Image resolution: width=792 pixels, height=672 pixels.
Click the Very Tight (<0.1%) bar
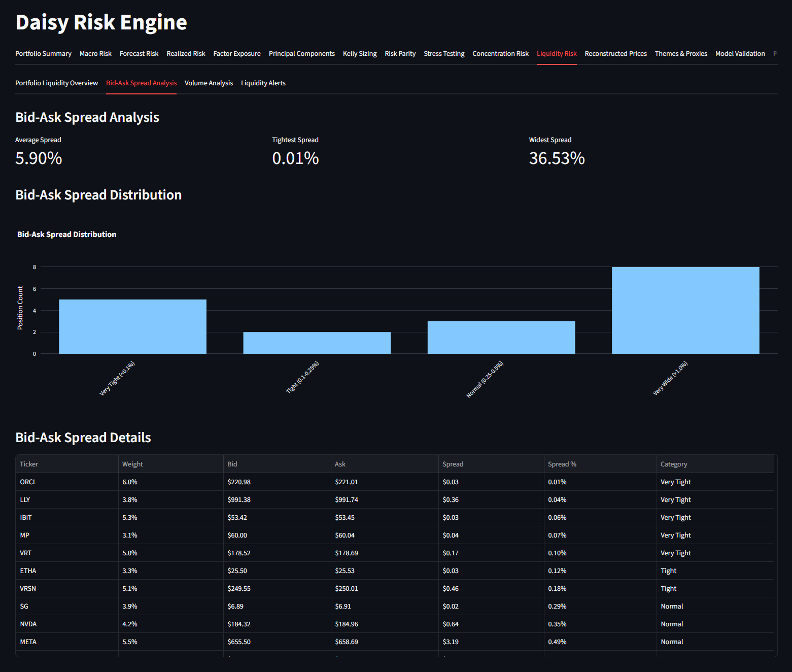pos(132,326)
